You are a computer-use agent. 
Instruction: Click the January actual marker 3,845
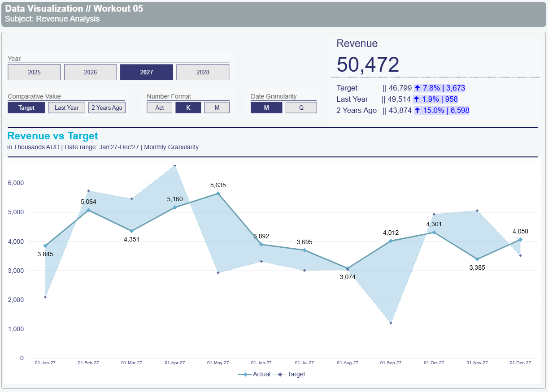pyautogui.click(x=45, y=246)
